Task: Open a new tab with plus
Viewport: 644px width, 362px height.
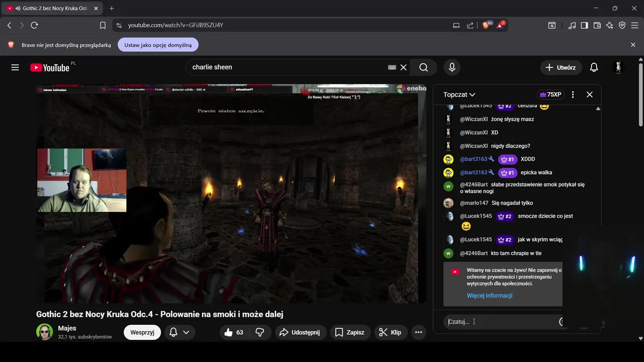Action: (112, 9)
